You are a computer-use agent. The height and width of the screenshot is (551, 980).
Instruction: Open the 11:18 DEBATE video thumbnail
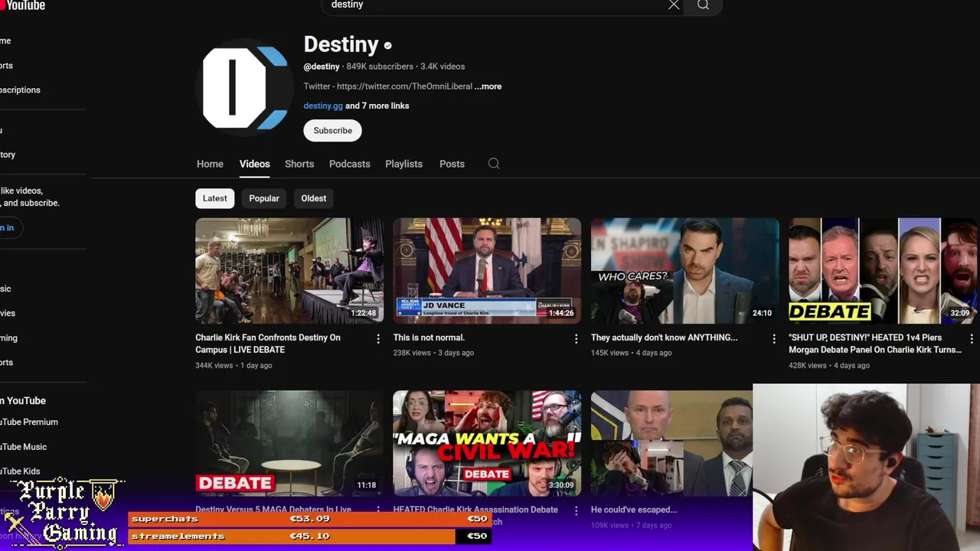pos(289,443)
